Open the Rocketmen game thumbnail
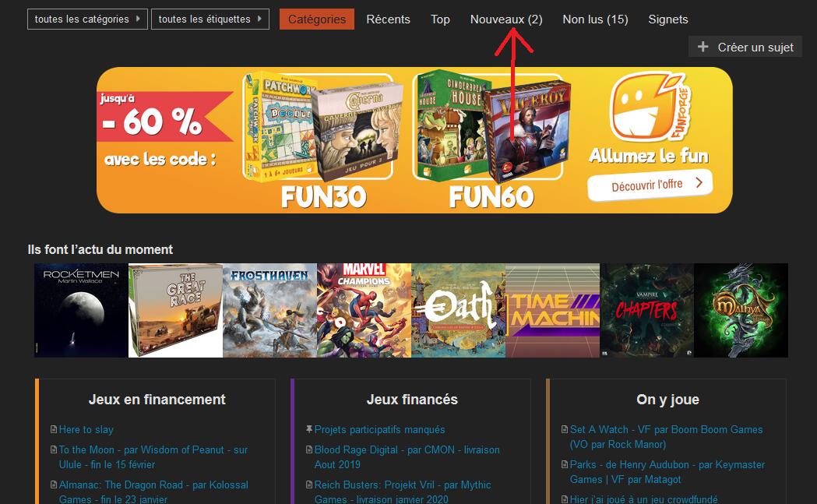Screen dimensions: 817x504 pos(81,310)
